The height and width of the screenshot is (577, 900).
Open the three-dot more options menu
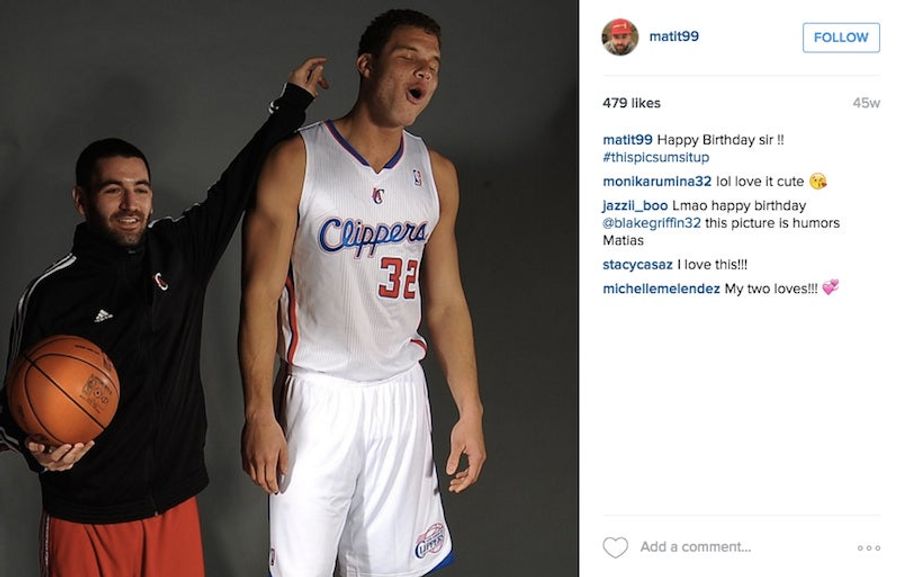(869, 548)
